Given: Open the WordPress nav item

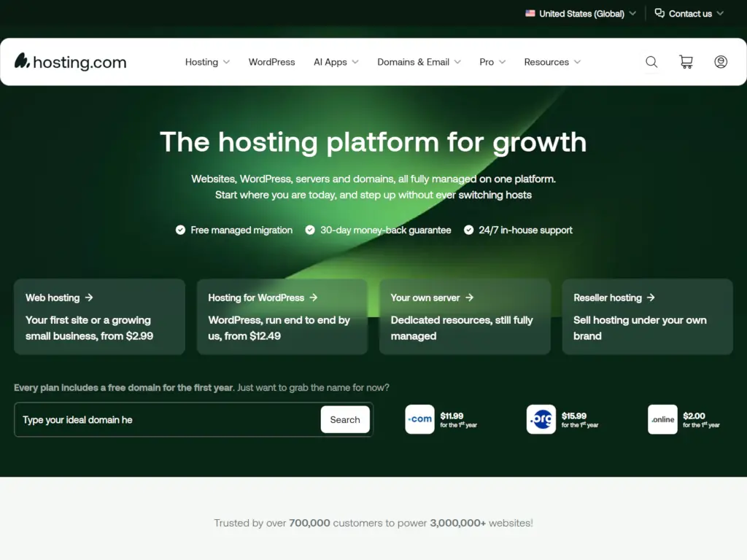Looking at the screenshot, I should tap(271, 62).
